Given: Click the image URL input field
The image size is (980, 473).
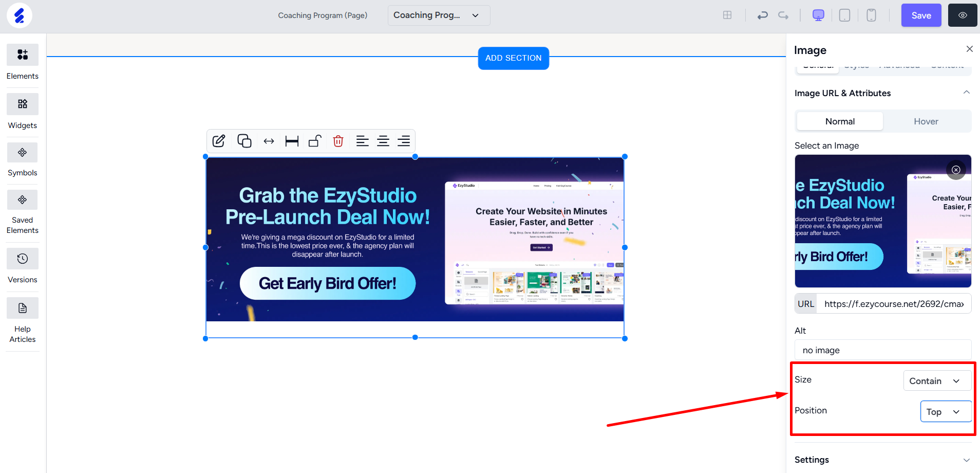Looking at the screenshot, I should [x=894, y=304].
